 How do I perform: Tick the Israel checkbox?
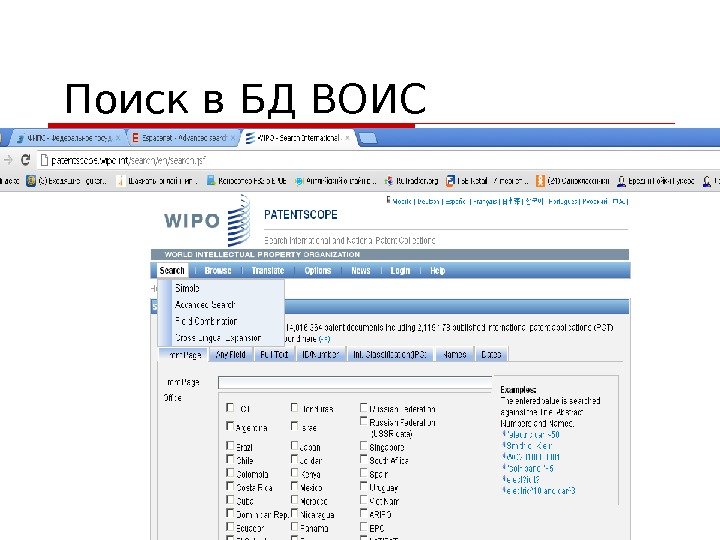pos(294,426)
